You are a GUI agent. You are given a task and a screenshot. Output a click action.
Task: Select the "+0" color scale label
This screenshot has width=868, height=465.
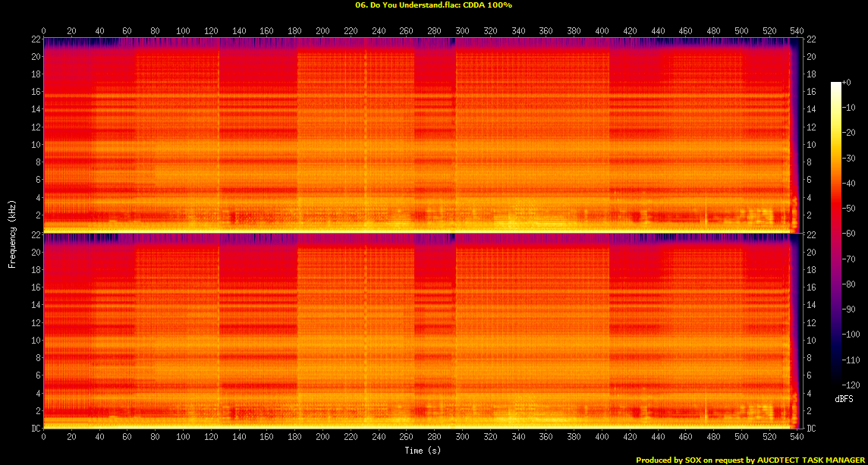pos(846,82)
